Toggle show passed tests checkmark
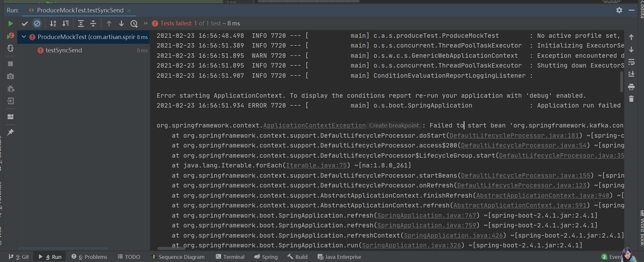This screenshot has width=644, height=262. click(x=25, y=23)
